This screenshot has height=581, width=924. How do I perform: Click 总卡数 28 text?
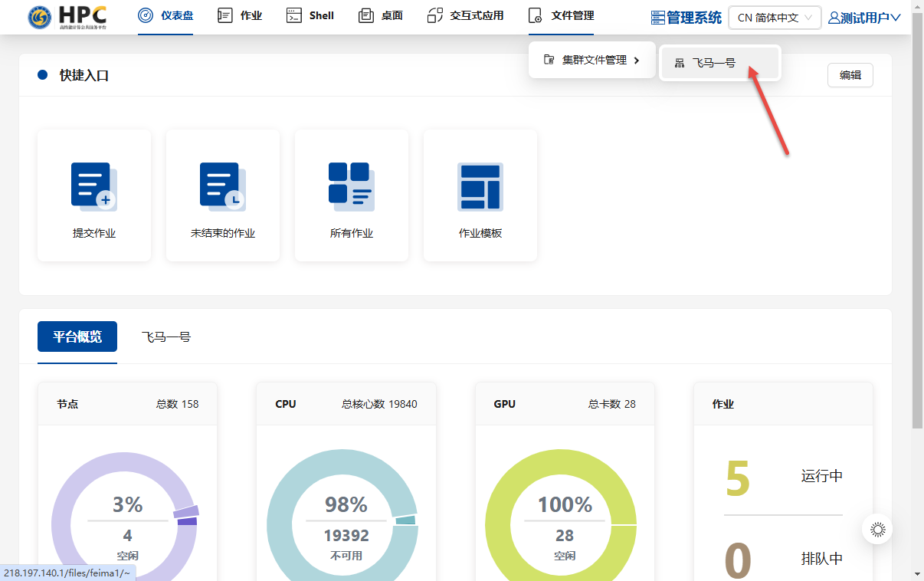[x=612, y=404]
